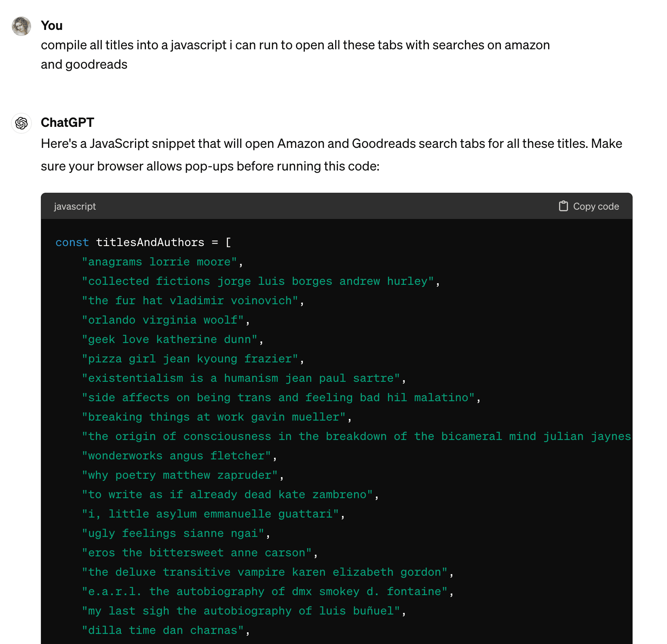Click the clipboard copy icon
This screenshot has width=667, height=644.
point(563,206)
